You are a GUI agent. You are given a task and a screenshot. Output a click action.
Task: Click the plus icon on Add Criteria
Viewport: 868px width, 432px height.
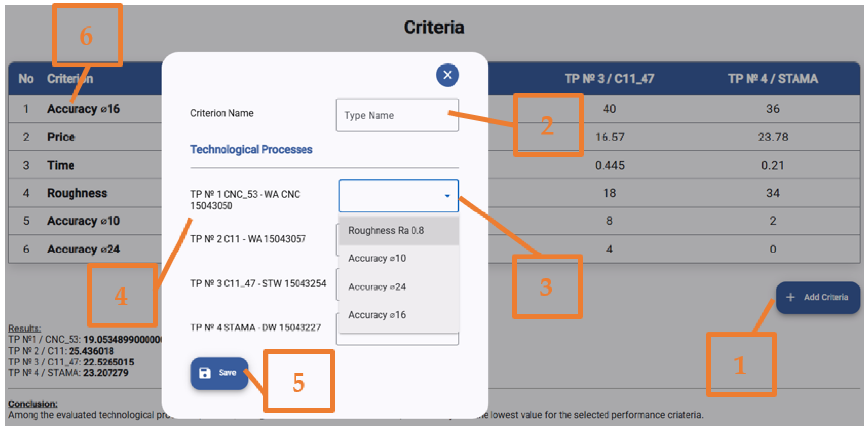[790, 298]
